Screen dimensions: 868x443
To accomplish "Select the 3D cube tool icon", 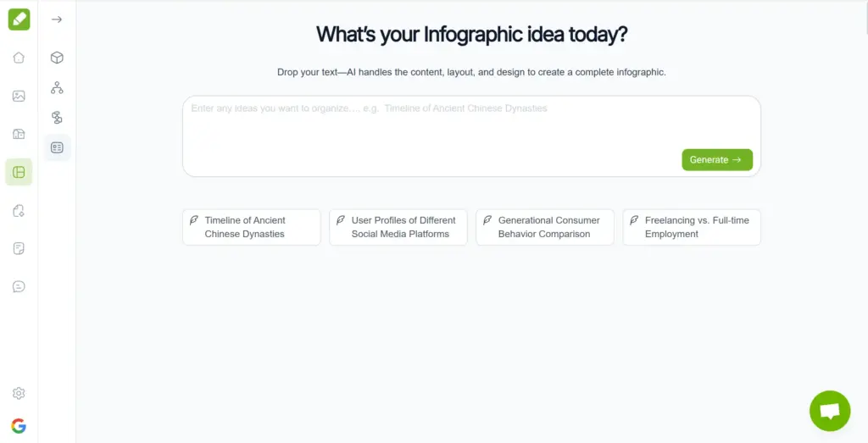I will pyautogui.click(x=57, y=58).
